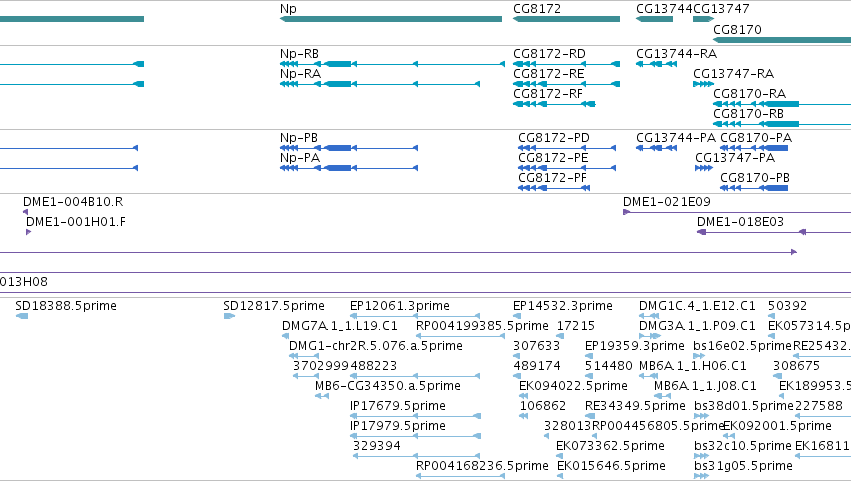The image size is (851, 481).
Task: Click the CG8172-PD protein label
Action: (x=554, y=138)
